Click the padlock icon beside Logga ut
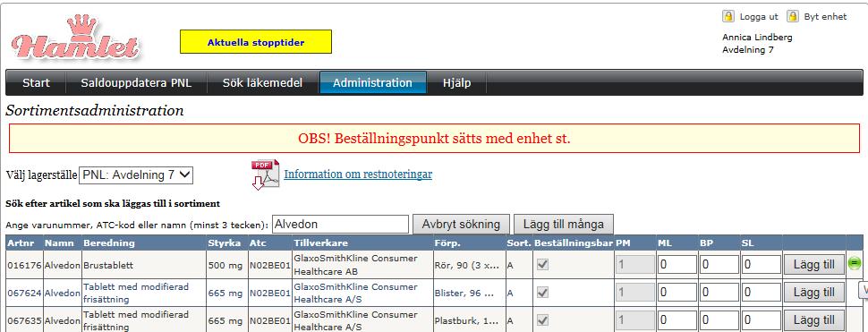 tap(728, 16)
